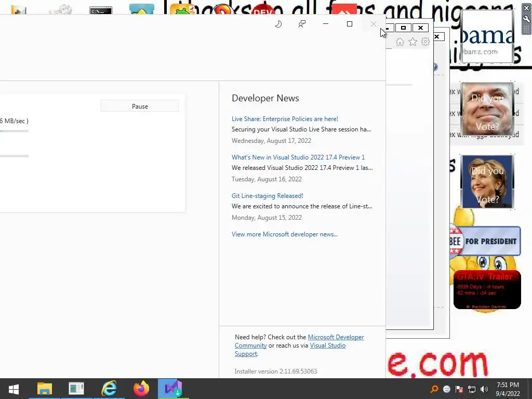Open the GTA:IV Trailer countdown widget
This screenshot has height=399, width=532.
487,290
